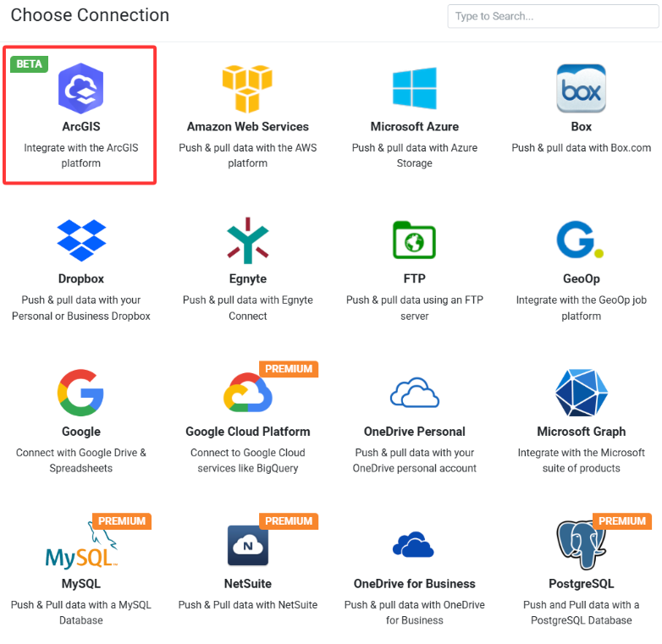Viewport: 662px width, 644px height.
Task: Click 'Integrate with the Microsoft suite of products'
Action: click(582, 460)
